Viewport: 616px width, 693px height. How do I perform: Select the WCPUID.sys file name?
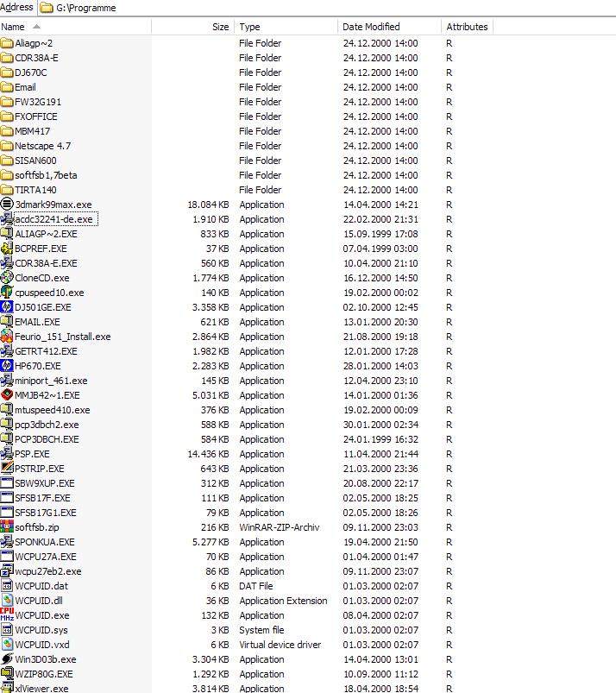[x=41, y=630]
